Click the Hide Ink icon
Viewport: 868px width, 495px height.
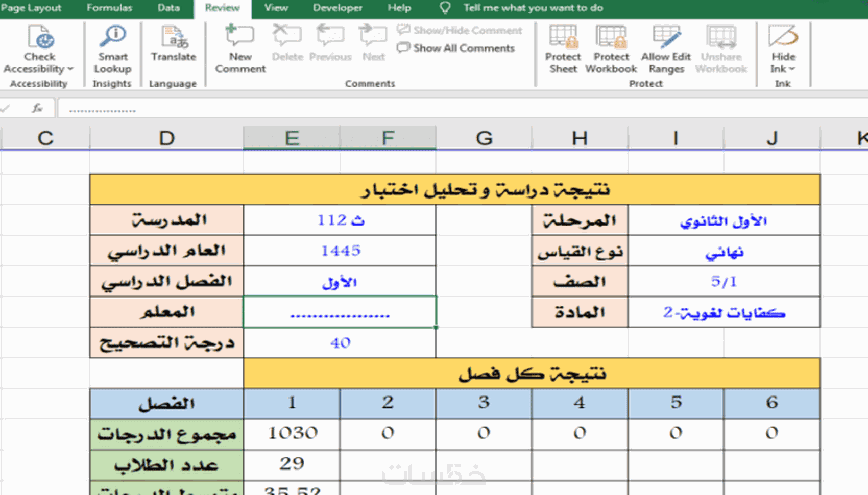point(783,37)
